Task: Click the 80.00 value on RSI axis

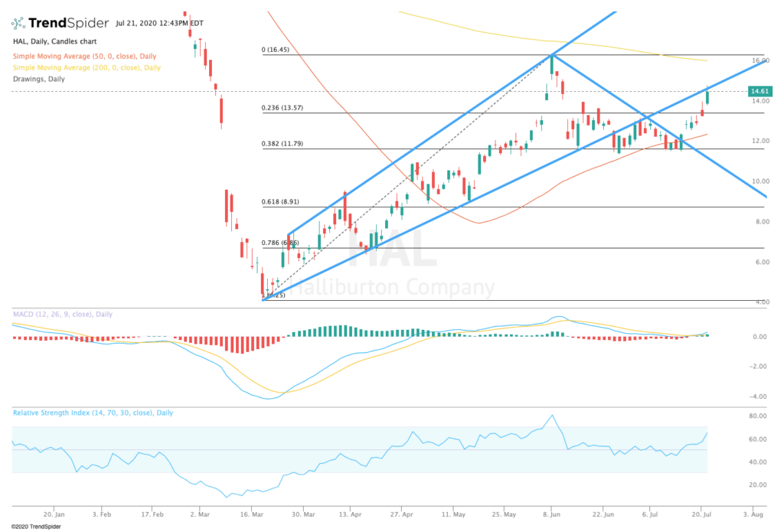Action: 758,416
